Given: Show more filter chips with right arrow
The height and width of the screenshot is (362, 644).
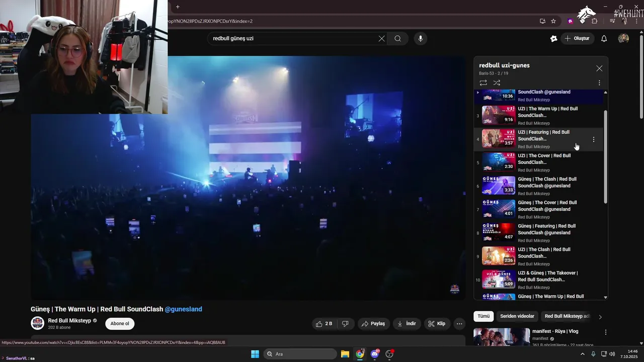Looking at the screenshot, I should pos(600,317).
